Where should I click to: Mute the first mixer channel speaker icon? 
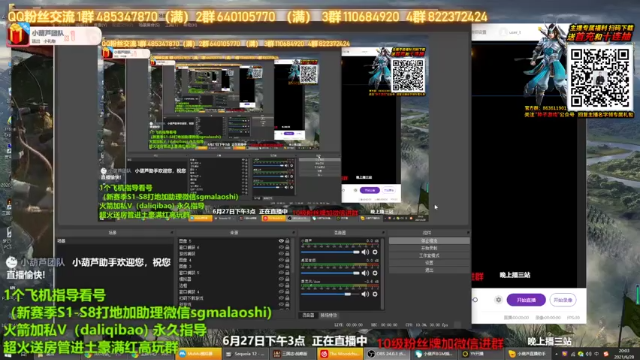pos(365,252)
